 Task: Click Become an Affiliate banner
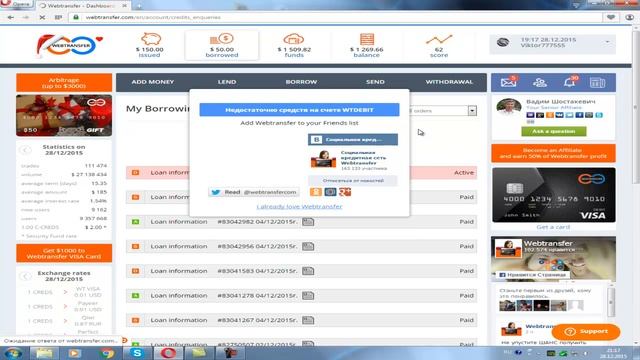pyautogui.click(x=553, y=153)
